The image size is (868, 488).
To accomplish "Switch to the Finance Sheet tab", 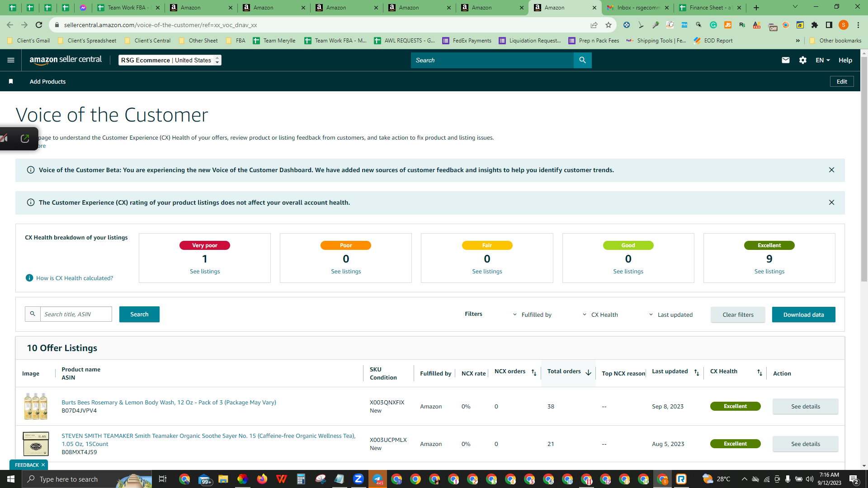I will [x=710, y=8].
